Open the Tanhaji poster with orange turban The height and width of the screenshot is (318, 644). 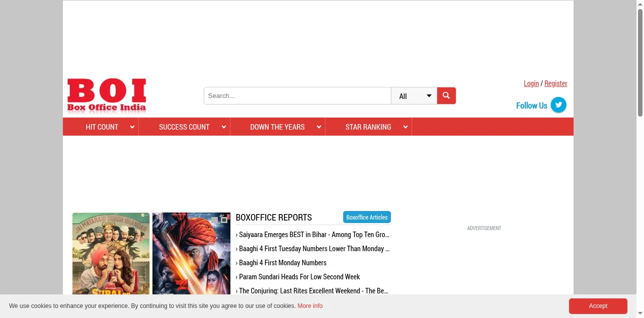coord(191,254)
